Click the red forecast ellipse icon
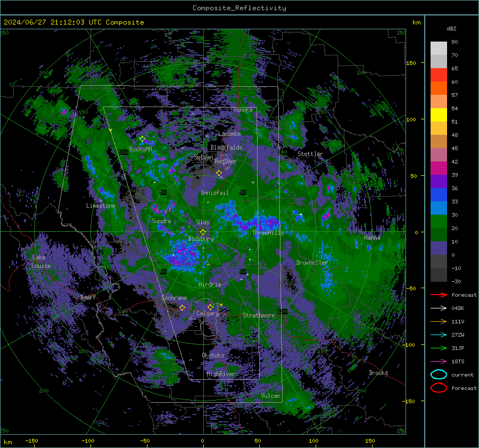The image size is (479, 448). (x=439, y=388)
